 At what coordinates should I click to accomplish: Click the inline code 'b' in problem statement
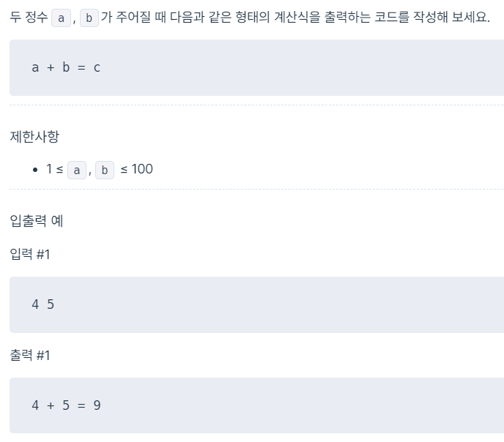89,18
